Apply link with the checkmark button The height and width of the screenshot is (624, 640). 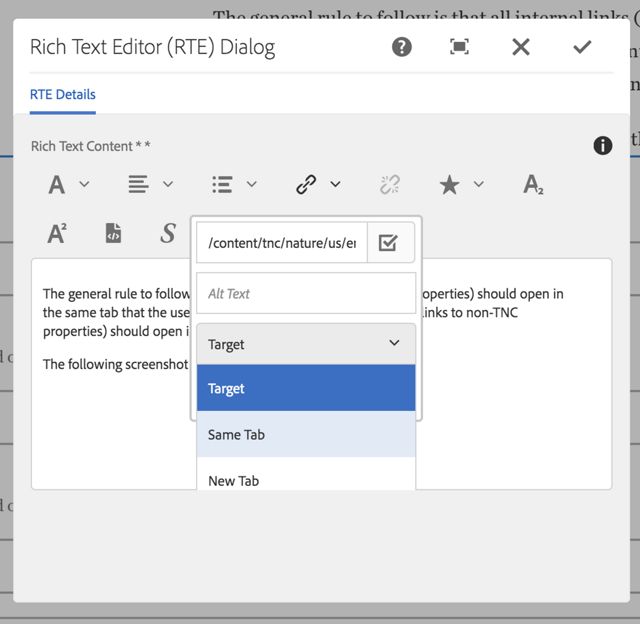pyautogui.click(x=390, y=243)
